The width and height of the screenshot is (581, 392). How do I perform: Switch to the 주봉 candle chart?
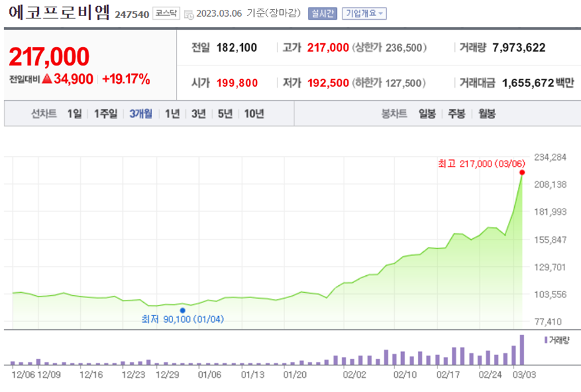pos(457,114)
